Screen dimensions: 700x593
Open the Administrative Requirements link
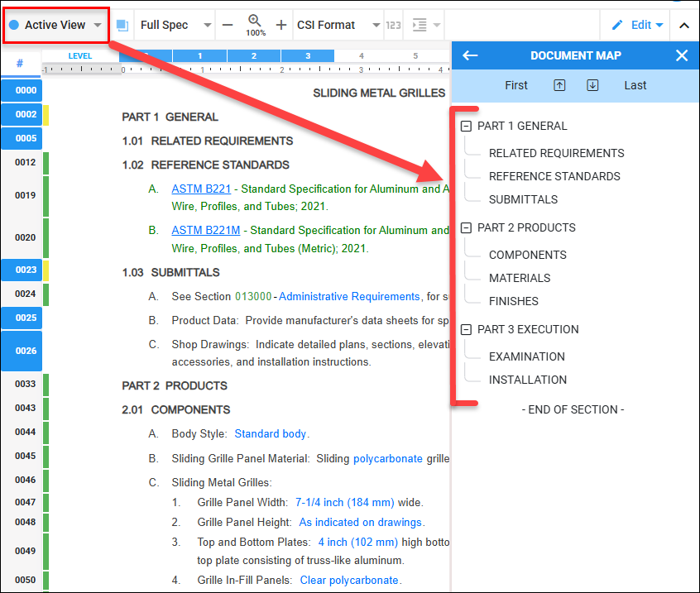[349, 296]
